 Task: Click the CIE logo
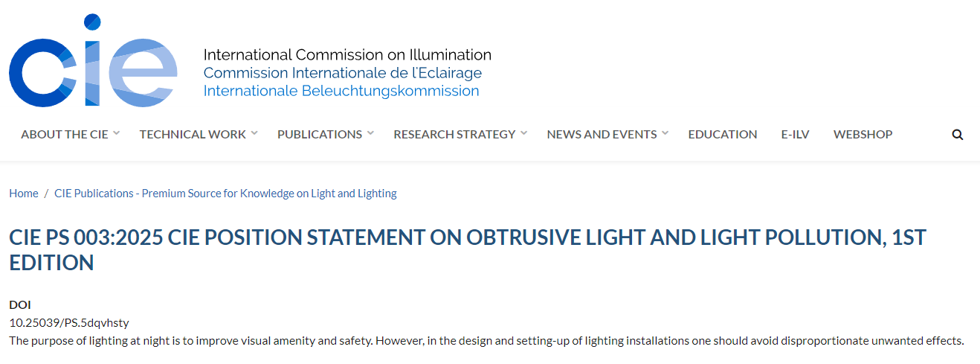click(x=93, y=62)
